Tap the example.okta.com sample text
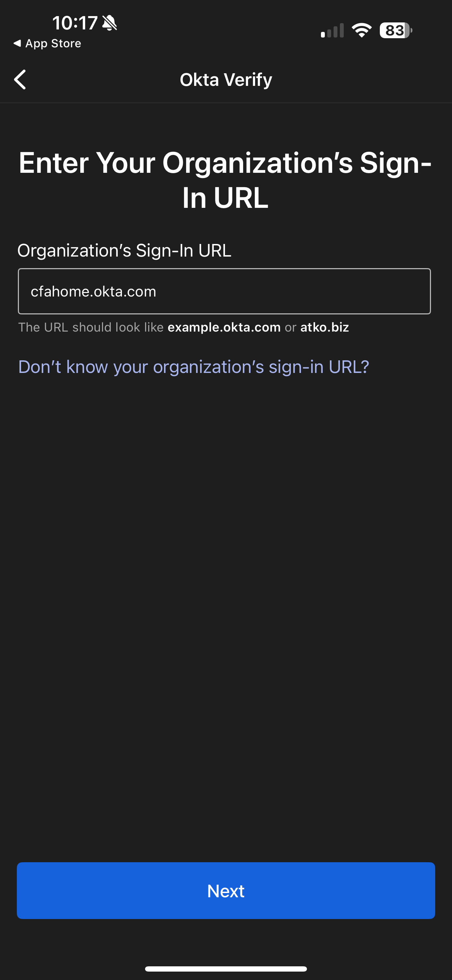Image resolution: width=452 pixels, height=980 pixels. pyautogui.click(x=224, y=327)
